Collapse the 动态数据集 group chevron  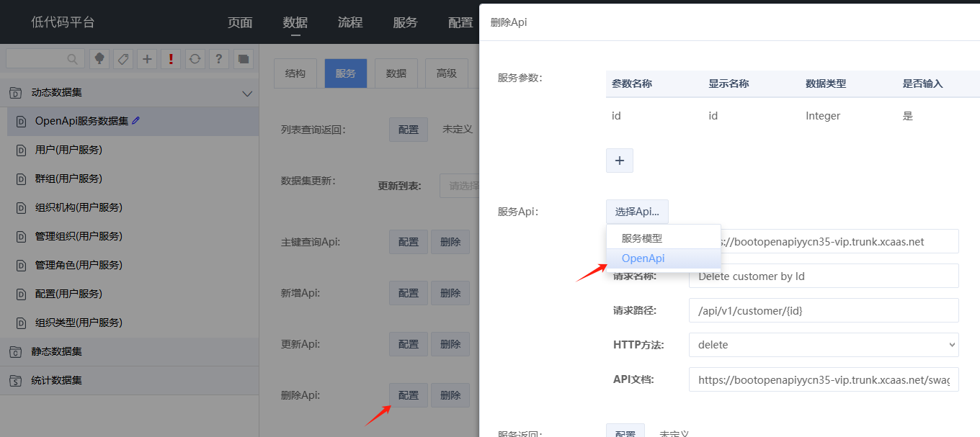point(247,93)
